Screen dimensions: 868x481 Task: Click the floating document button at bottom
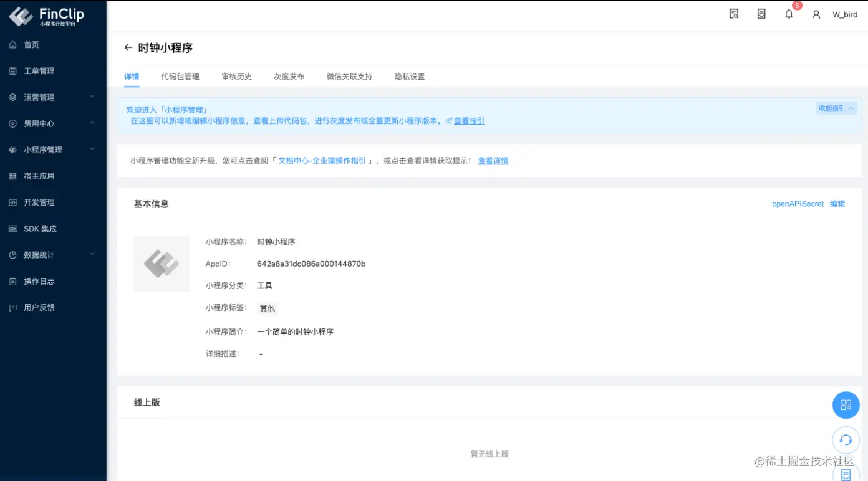pyautogui.click(x=846, y=472)
